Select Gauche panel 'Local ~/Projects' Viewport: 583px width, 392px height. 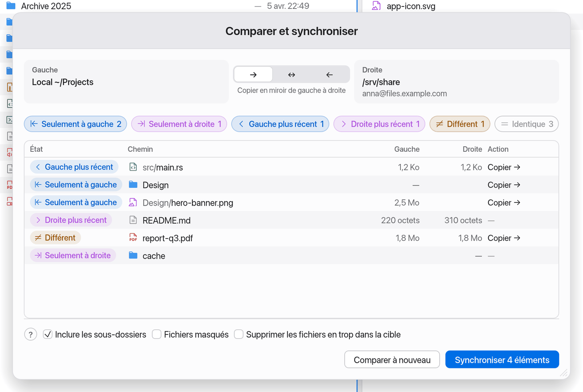click(x=126, y=82)
